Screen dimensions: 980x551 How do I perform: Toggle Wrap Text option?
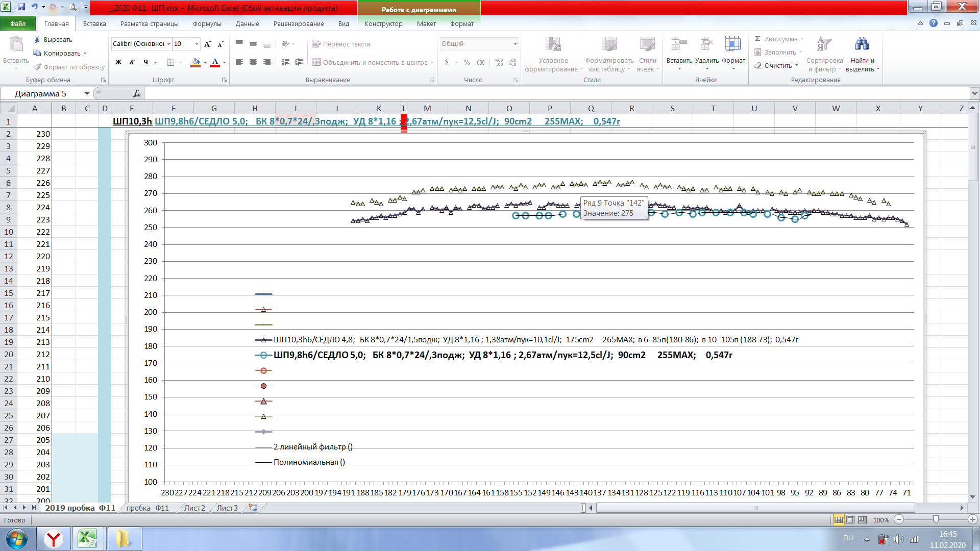pyautogui.click(x=341, y=44)
